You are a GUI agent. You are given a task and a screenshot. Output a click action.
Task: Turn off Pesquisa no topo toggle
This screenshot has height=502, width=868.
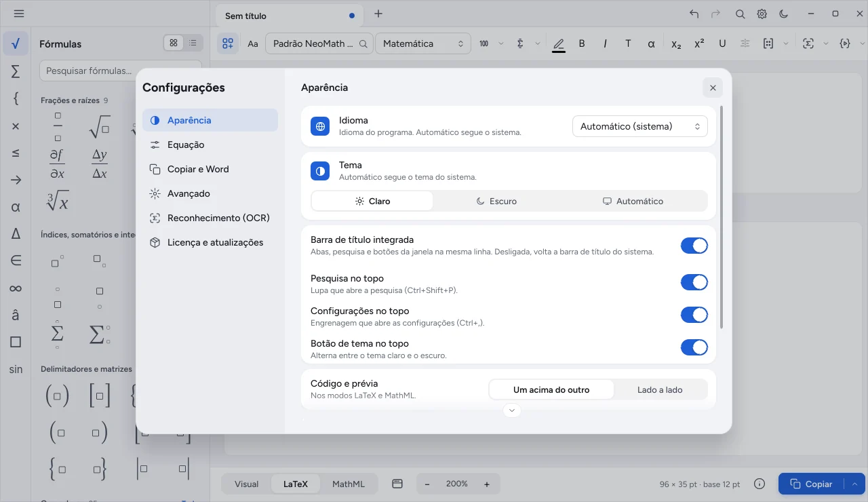point(694,282)
